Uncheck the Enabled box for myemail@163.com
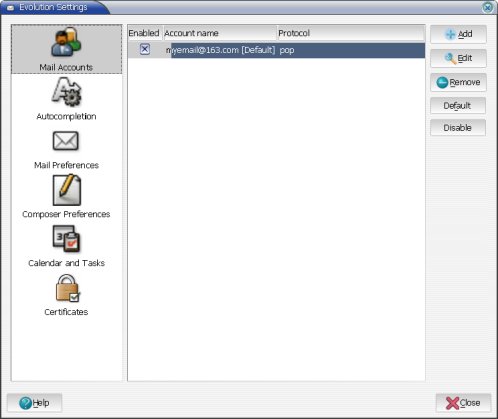This screenshot has width=498, height=419. coord(145,49)
